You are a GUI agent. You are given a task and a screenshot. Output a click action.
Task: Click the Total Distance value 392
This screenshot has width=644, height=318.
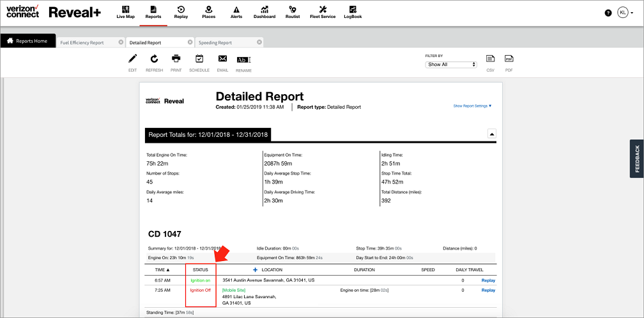click(386, 201)
